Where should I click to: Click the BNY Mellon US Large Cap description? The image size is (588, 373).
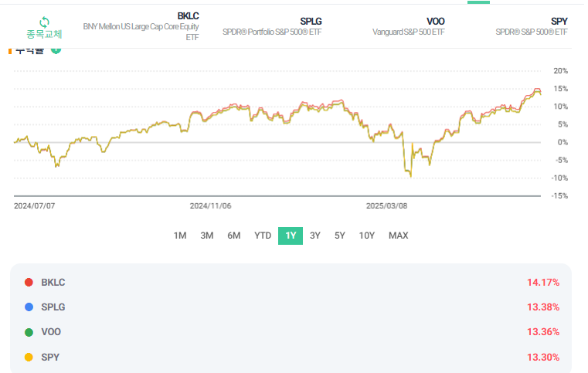click(x=141, y=32)
